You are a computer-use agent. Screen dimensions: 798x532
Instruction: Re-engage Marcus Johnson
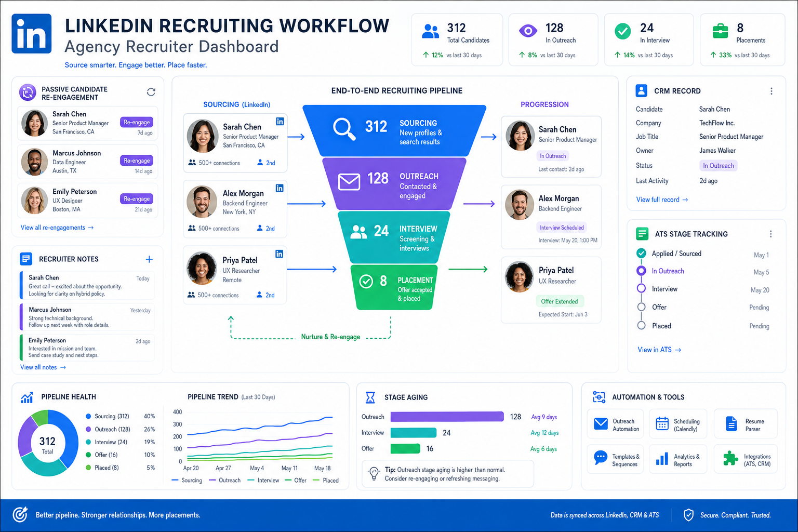pyautogui.click(x=137, y=161)
